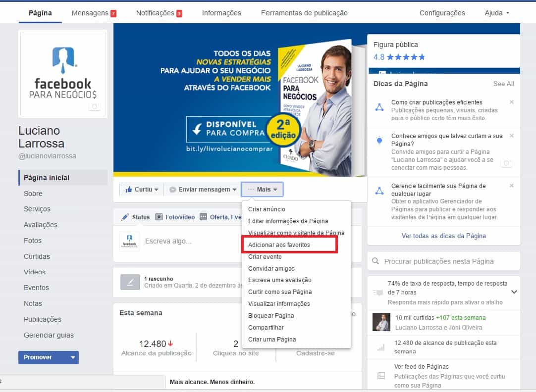Choose Visualizar como visitante da Página
This screenshot has height=392, width=536.
(296, 233)
